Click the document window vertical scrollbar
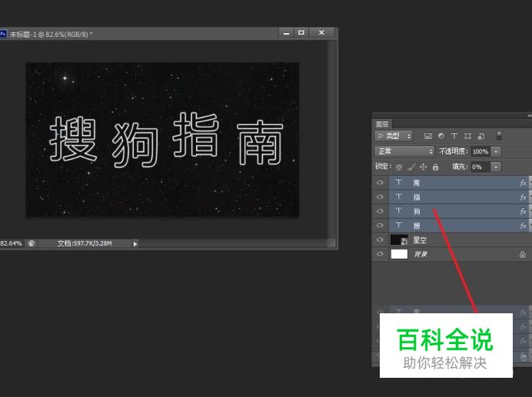 tap(332, 139)
